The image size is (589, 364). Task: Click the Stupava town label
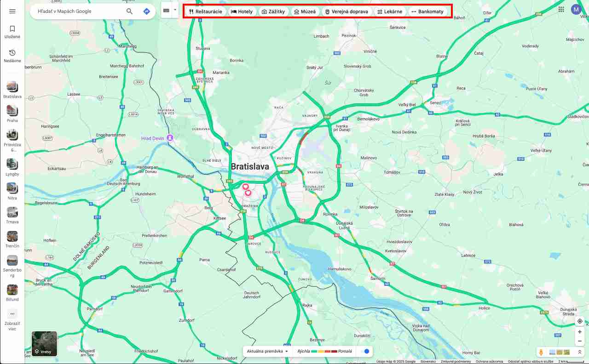click(x=203, y=48)
